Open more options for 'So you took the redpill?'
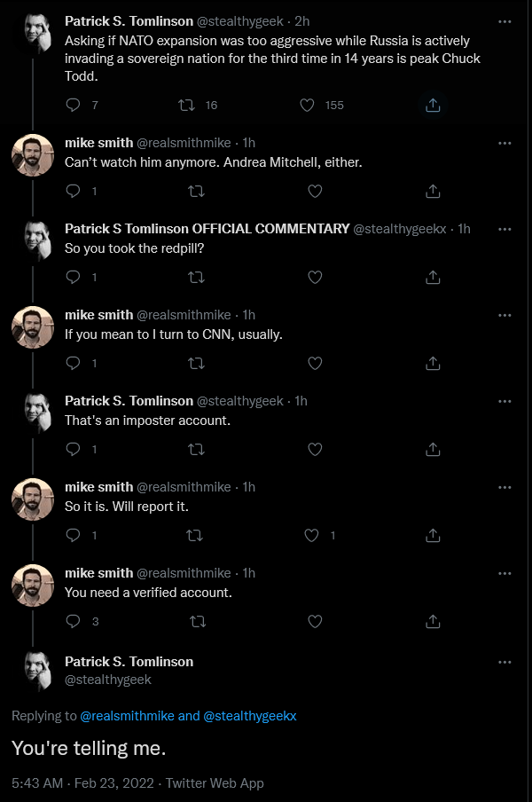 [x=505, y=229]
